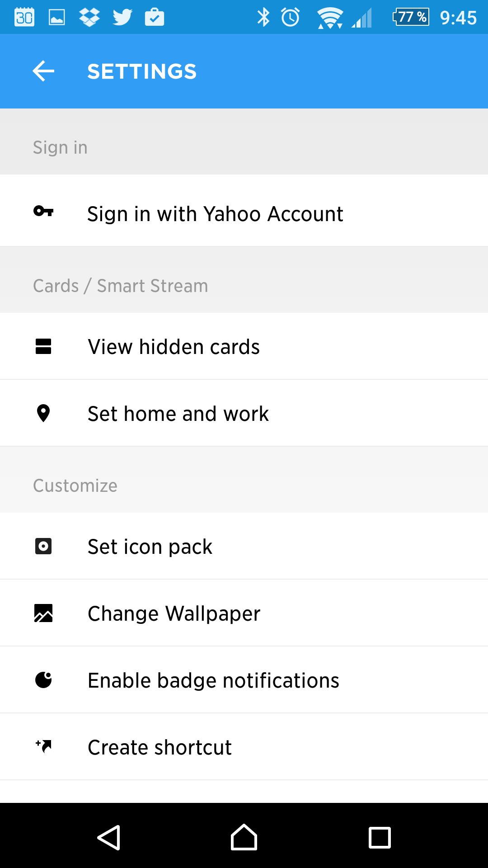Open View hidden cards
The image size is (488, 868).
click(x=244, y=346)
